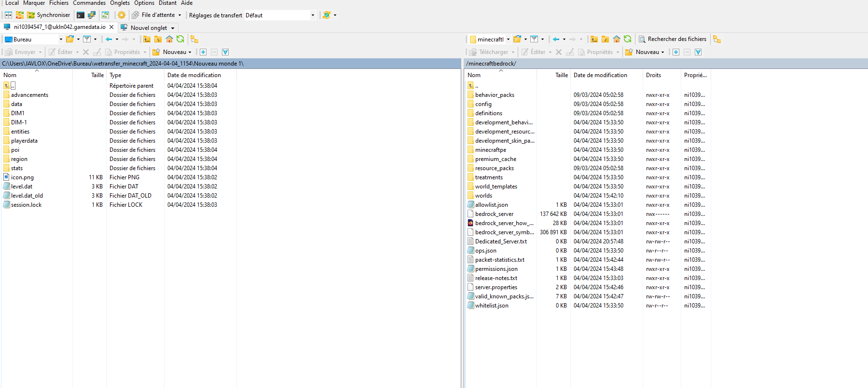This screenshot has width=868, height=388.
Task: Click the local panel plus select-files icon
Action: pyautogui.click(x=203, y=52)
